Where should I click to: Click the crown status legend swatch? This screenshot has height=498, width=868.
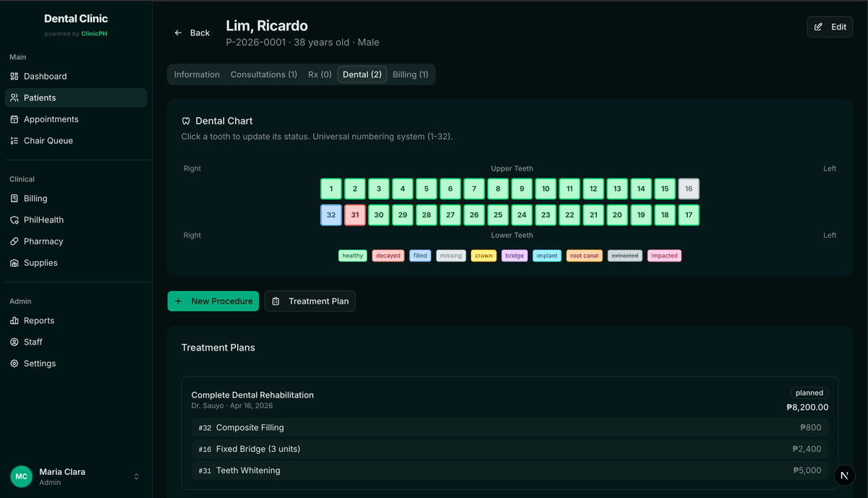483,256
